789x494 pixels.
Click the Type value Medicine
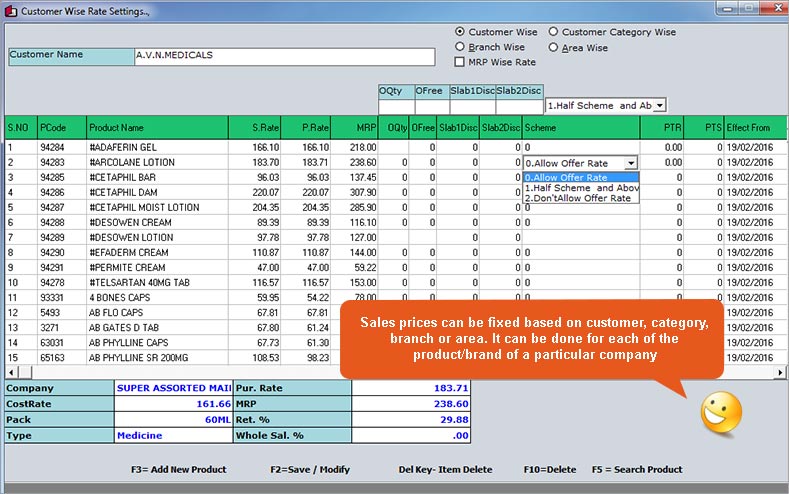pyautogui.click(x=174, y=436)
